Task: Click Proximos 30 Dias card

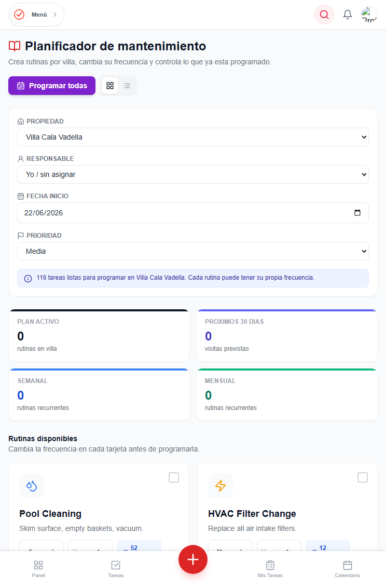Action: 287,335
